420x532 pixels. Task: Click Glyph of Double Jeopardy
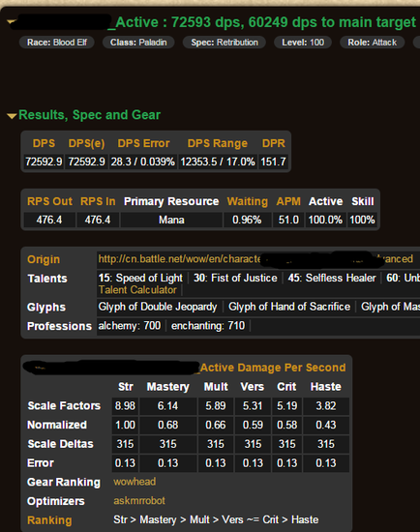(x=158, y=307)
